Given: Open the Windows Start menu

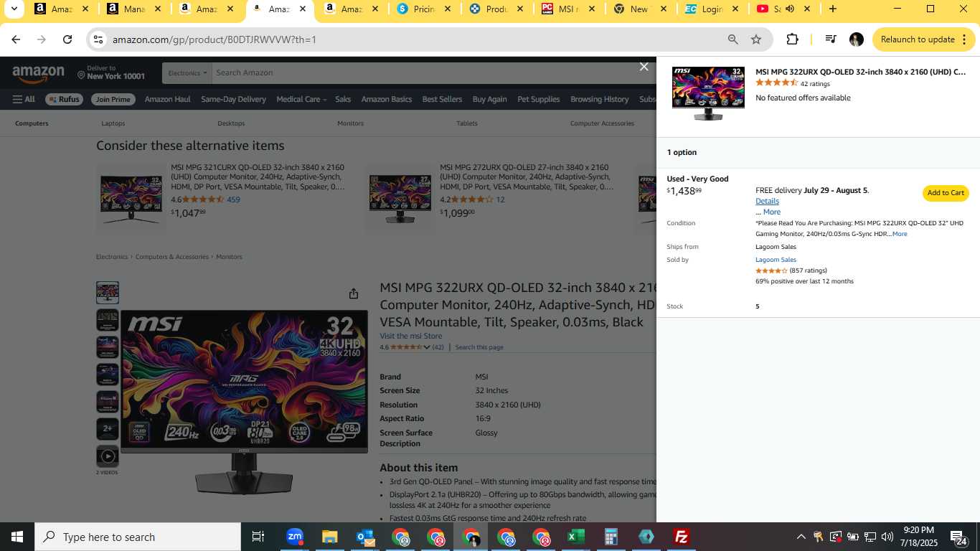Looking at the screenshot, I should click(17, 537).
